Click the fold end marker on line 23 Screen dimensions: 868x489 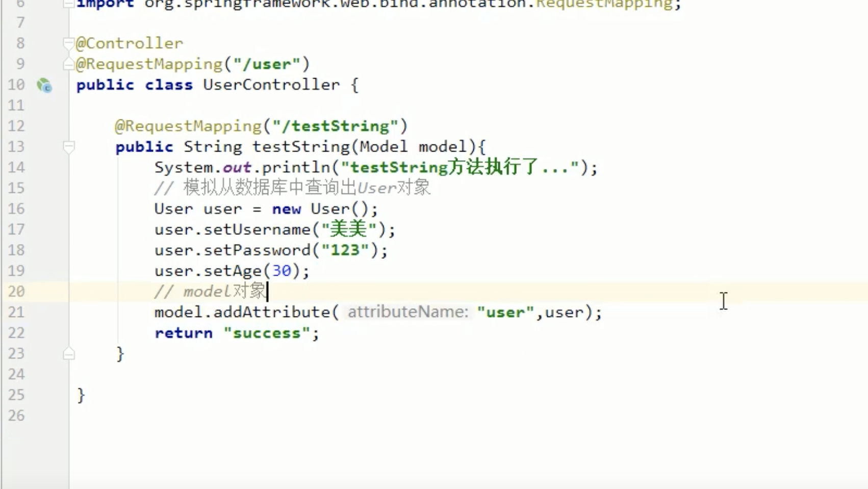coord(69,354)
